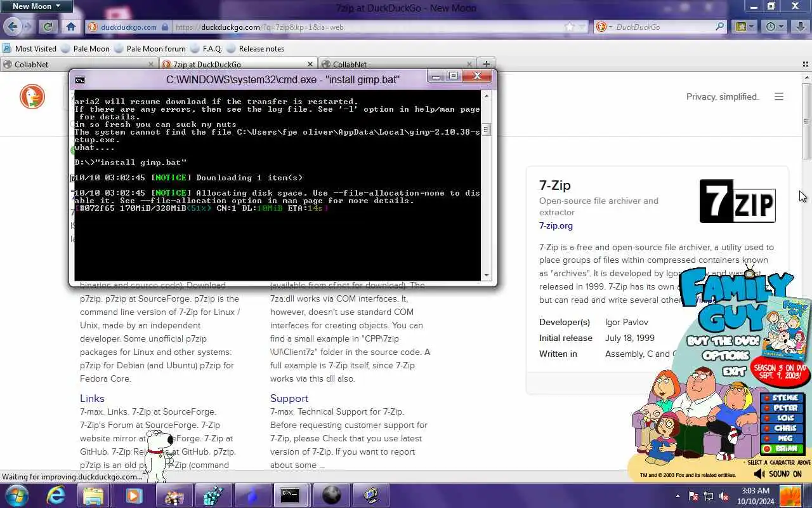
Task: Select the CHRIS character option
Action: tap(783, 429)
